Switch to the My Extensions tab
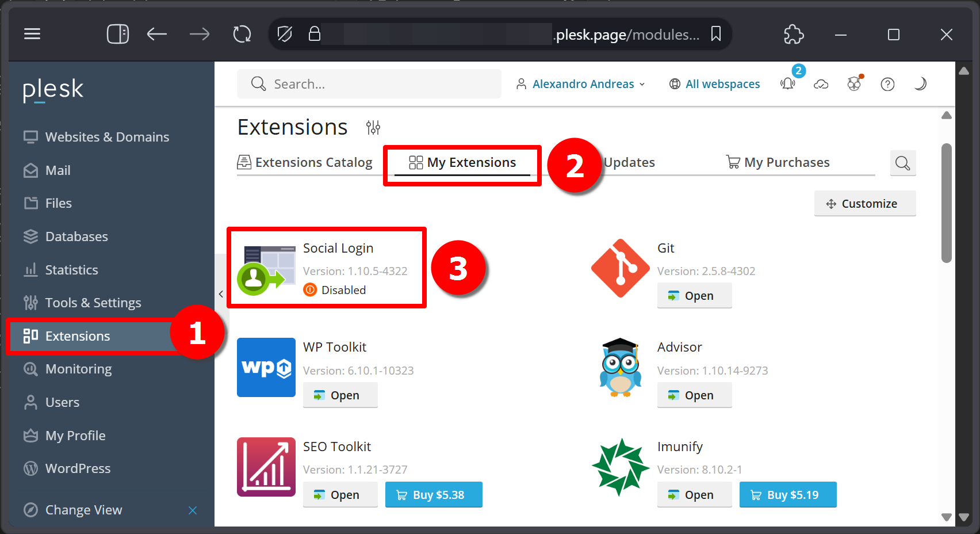 click(x=462, y=163)
